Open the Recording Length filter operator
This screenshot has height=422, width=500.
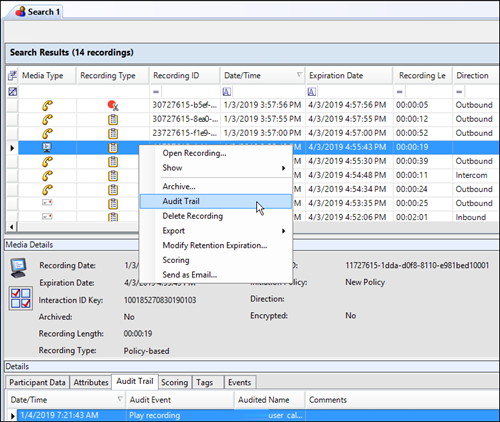(x=400, y=91)
